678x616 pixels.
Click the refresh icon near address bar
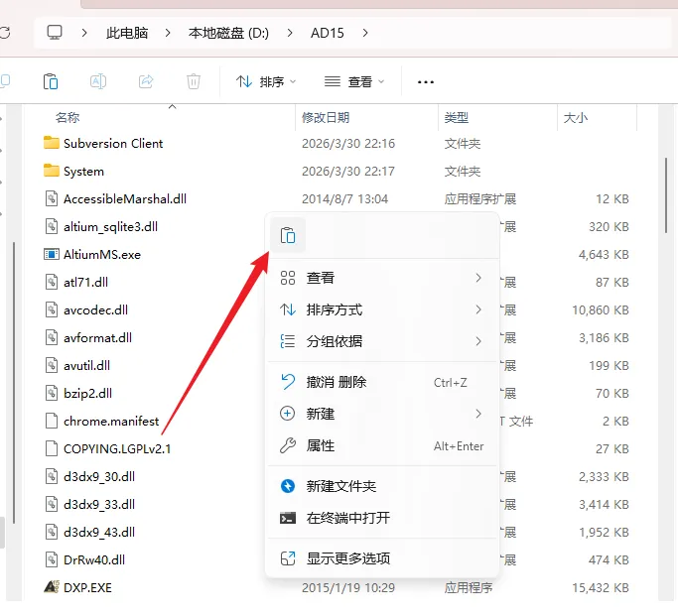[x=4, y=33]
